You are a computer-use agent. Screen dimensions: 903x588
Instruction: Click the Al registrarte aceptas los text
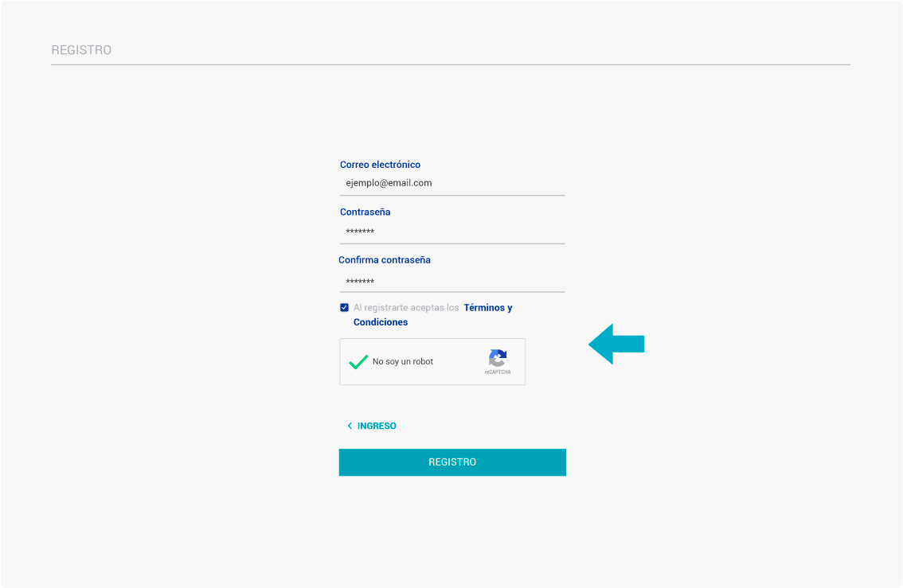406,308
